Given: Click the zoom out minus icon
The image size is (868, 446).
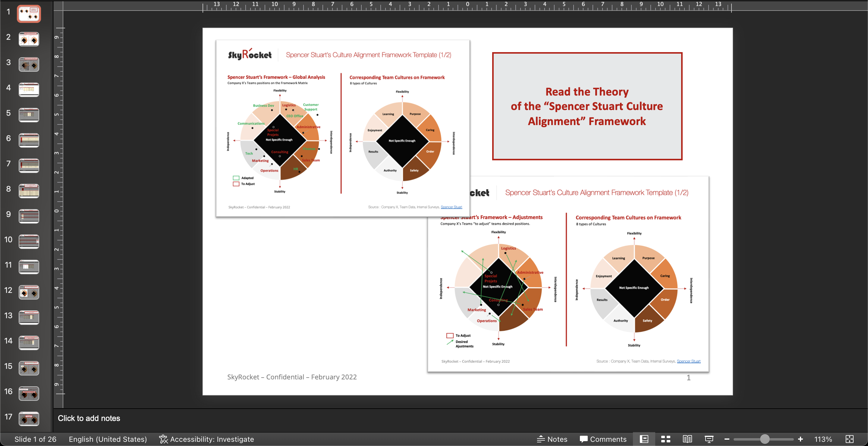Looking at the screenshot, I should coord(727,439).
